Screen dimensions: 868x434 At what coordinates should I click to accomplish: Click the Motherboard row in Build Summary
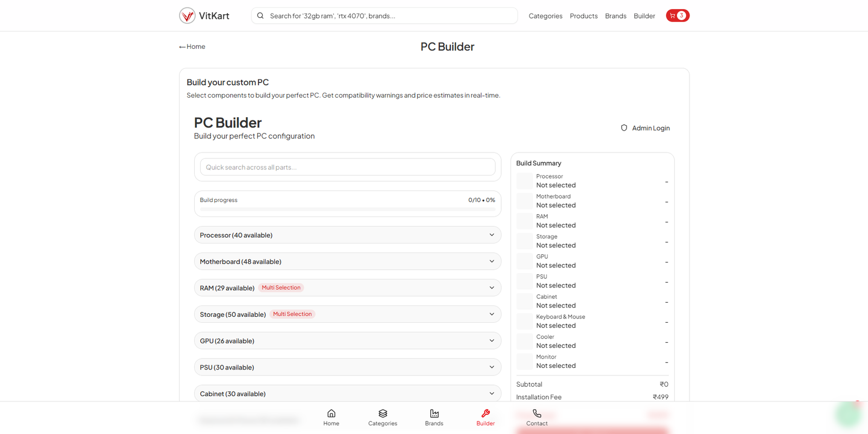click(592, 201)
